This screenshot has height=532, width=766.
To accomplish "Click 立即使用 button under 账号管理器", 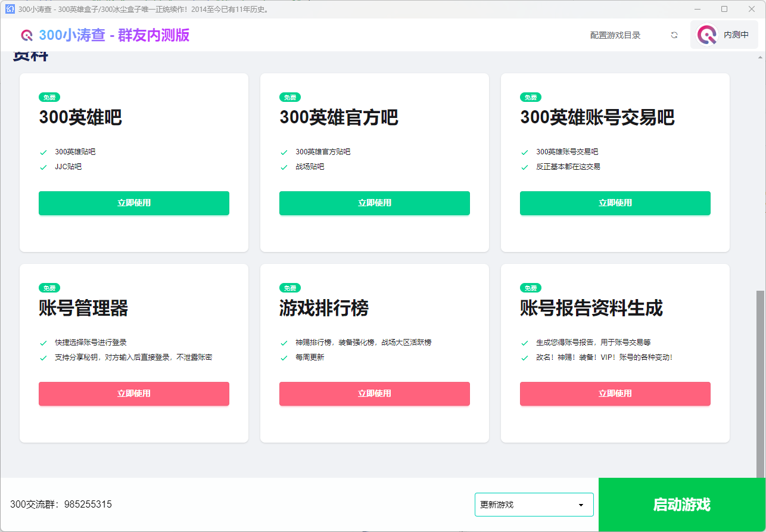I will tap(134, 394).
